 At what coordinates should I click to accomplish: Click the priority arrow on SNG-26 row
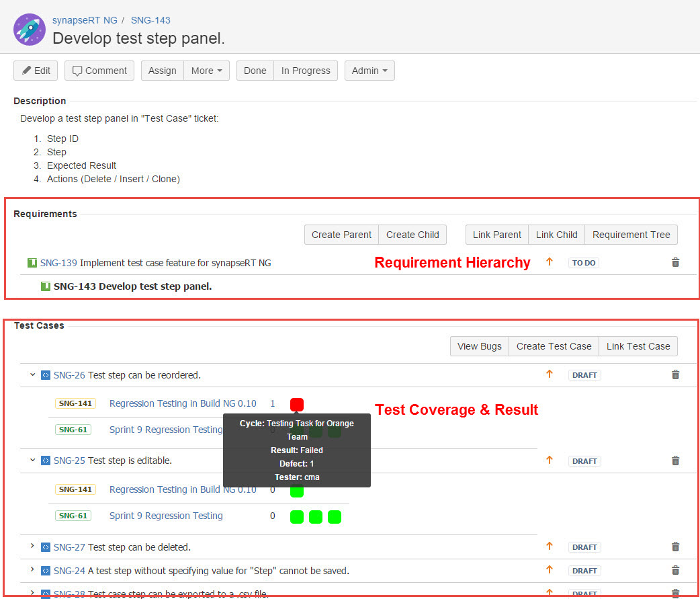tap(549, 374)
